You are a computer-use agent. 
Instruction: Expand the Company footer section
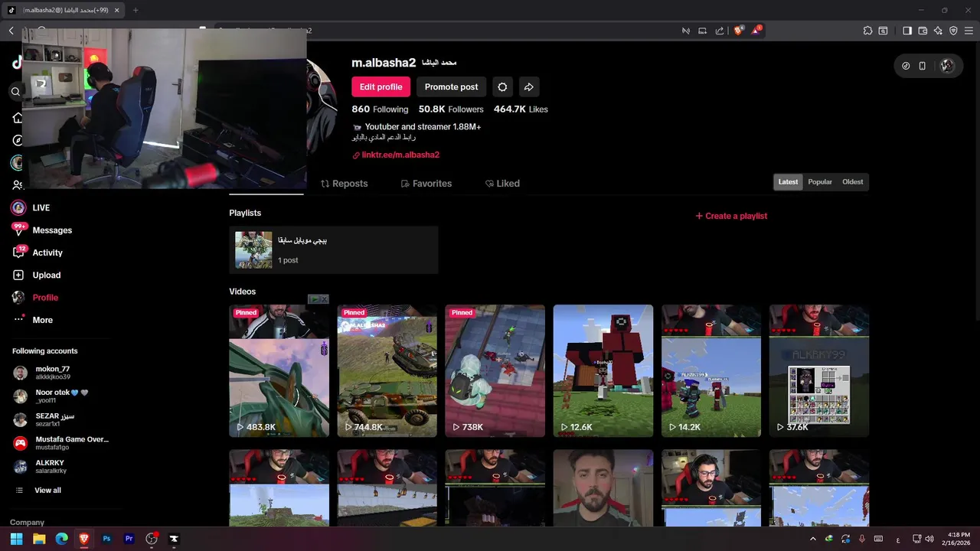point(27,522)
